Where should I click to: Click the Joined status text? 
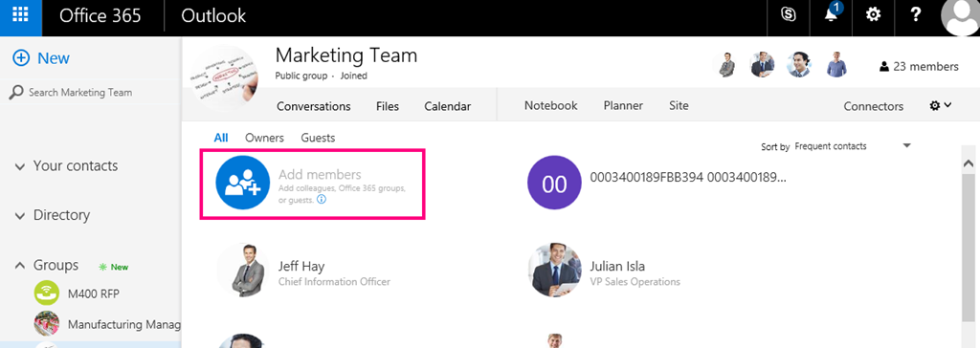[x=354, y=76]
